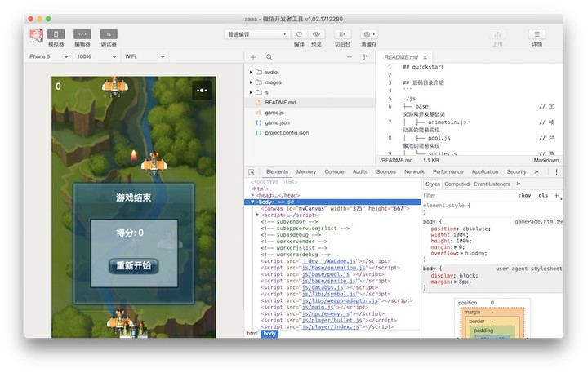Click the add new style rule plus icon

click(556, 195)
